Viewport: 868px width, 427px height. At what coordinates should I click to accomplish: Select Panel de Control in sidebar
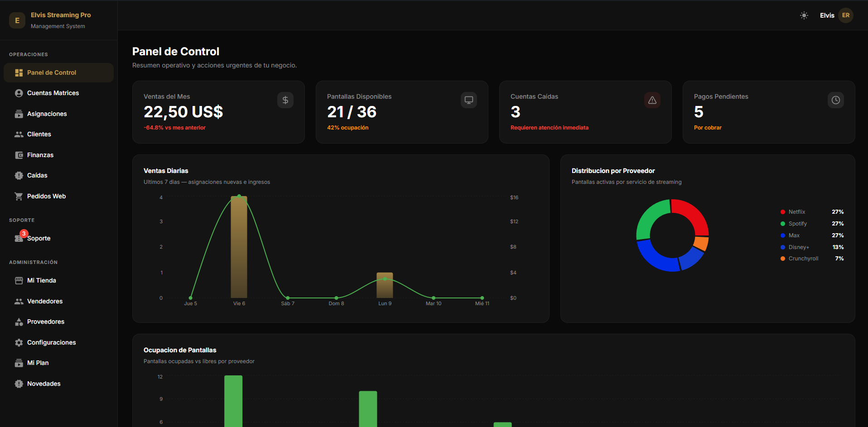(51, 72)
